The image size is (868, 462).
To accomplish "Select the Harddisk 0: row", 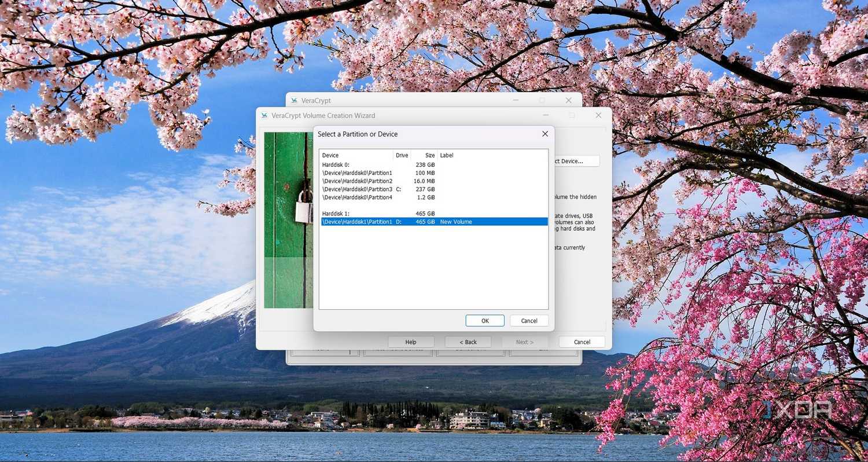I will (433, 164).
